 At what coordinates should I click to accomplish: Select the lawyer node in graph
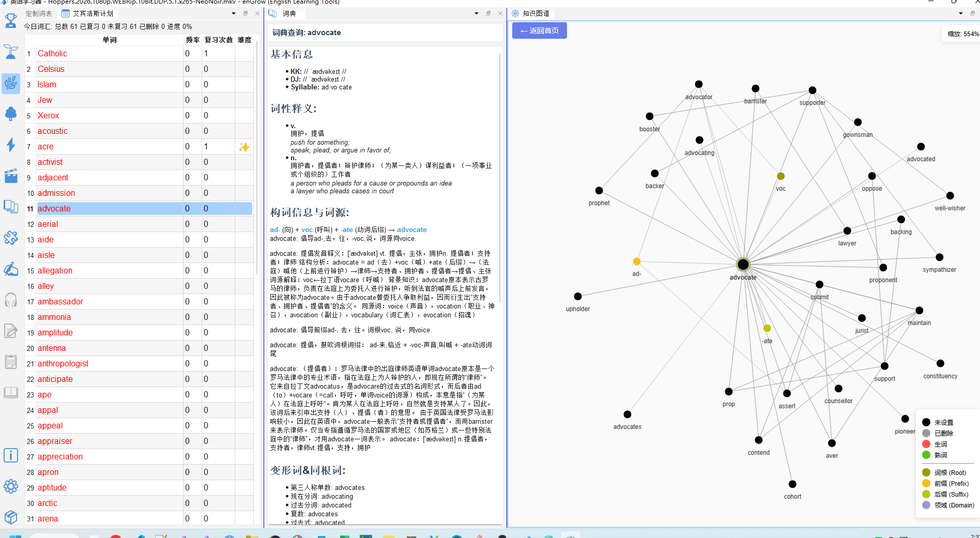pyautogui.click(x=847, y=230)
